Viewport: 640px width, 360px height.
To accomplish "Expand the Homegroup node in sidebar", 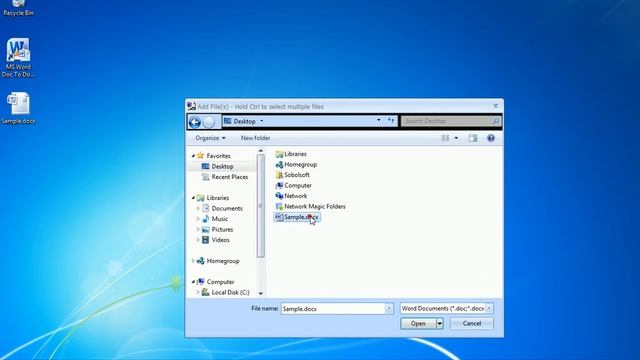I will coord(193,261).
